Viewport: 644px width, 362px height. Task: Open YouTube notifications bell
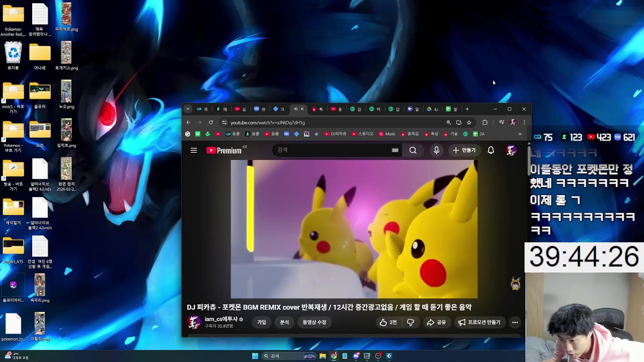tap(491, 150)
